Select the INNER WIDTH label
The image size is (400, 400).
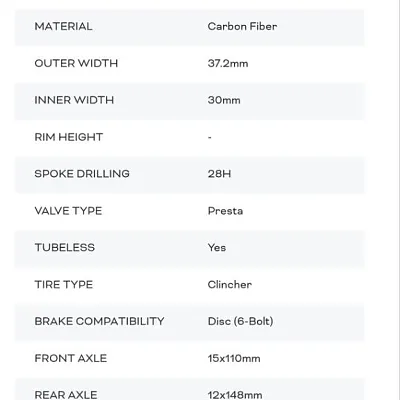click(74, 100)
